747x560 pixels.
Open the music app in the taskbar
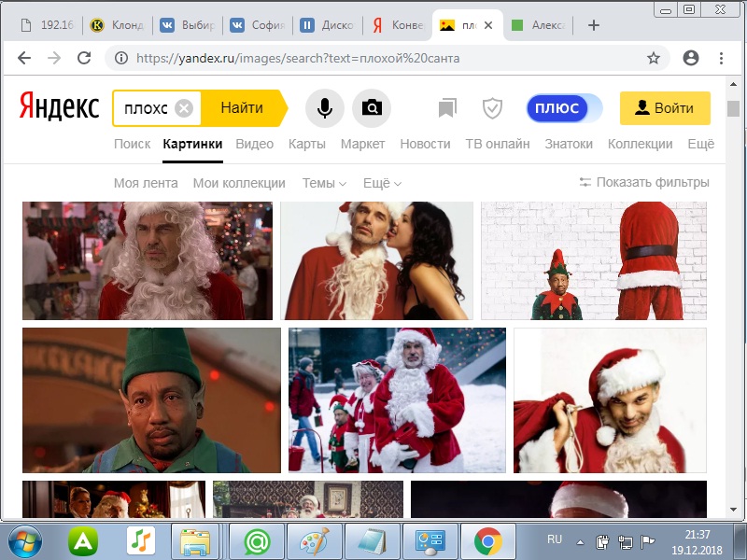click(x=141, y=541)
